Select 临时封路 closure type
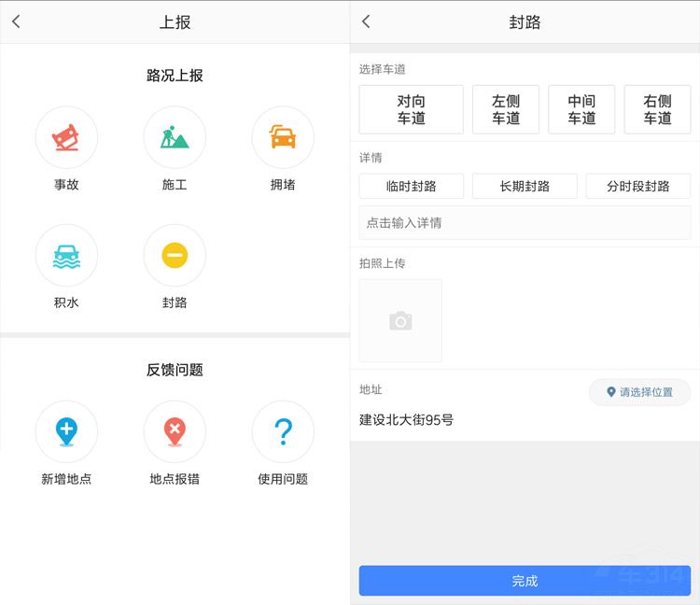This screenshot has height=605, width=700. tap(411, 186)
